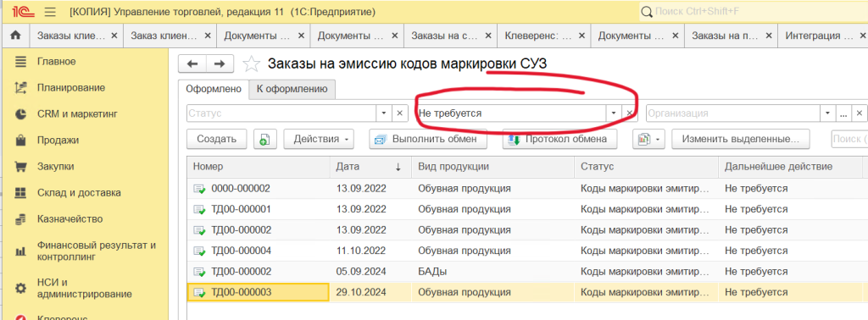Click the Главное section icon
Image resolution: width=868 pixels, height=320 pixels.
tap(20, 62)
